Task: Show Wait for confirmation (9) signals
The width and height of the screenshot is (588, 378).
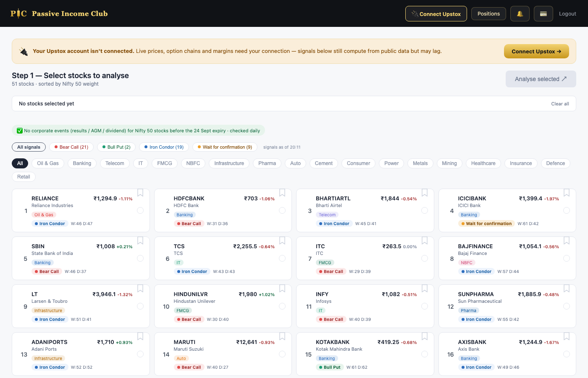Action: point(225,147)
